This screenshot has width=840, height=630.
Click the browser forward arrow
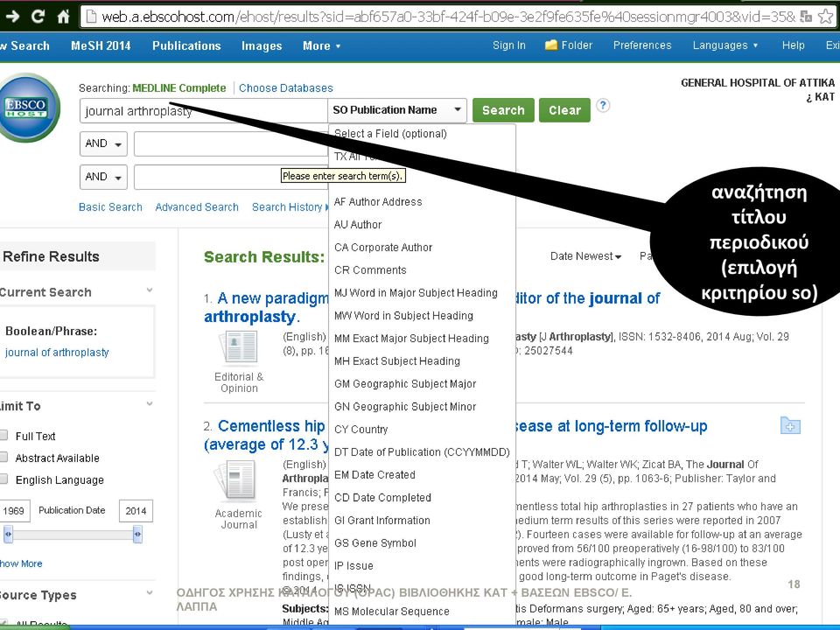pos(11,17)
